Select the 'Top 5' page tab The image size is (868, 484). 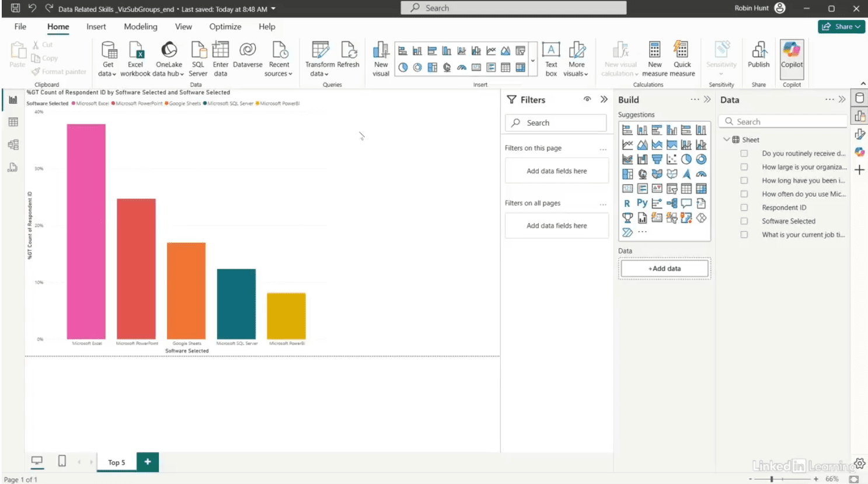117,462
